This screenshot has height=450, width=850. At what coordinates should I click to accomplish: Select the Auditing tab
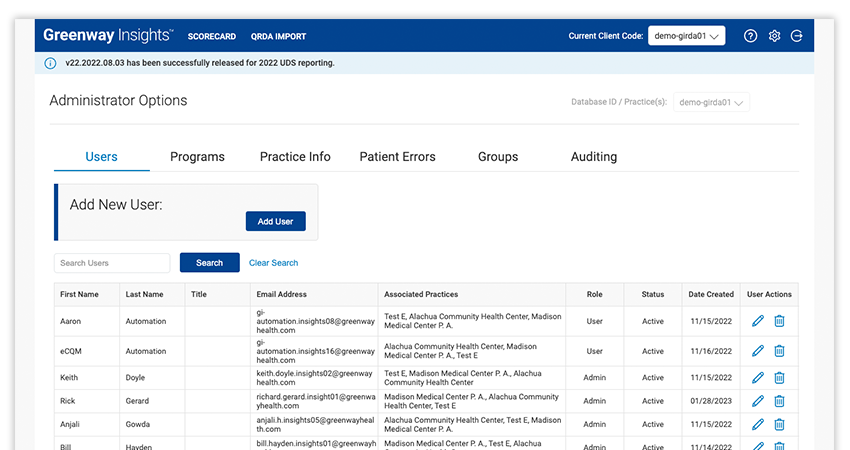tap(594, 157)
